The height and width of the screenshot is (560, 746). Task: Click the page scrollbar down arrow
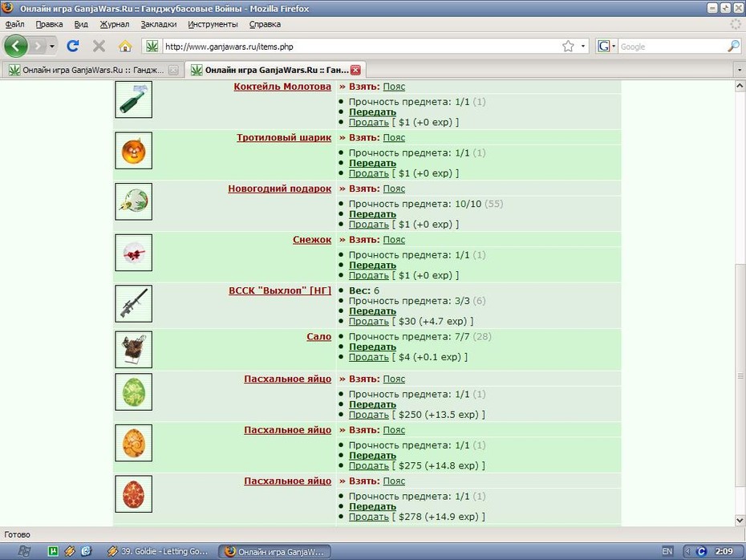point(740,521)
